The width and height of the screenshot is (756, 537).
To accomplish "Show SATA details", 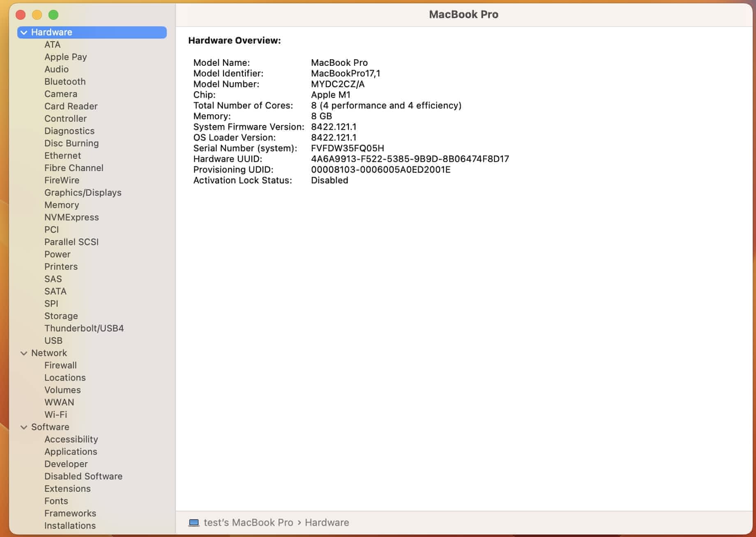I will point(55,291).
